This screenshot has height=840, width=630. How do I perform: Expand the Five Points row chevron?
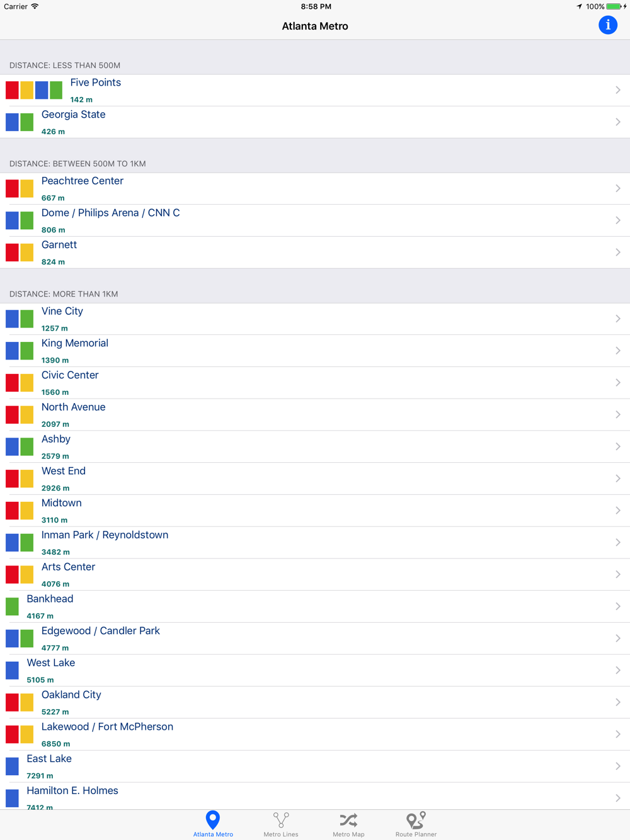(x=617, y=90)
